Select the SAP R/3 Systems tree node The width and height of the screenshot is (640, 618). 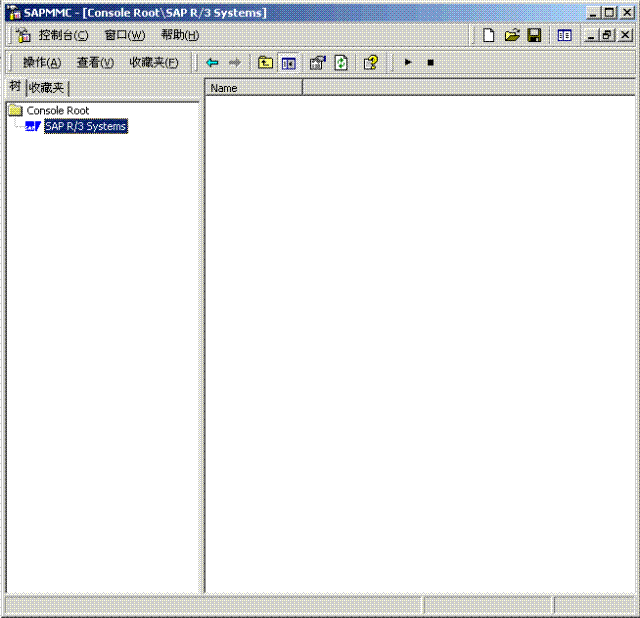click(86, 126)
